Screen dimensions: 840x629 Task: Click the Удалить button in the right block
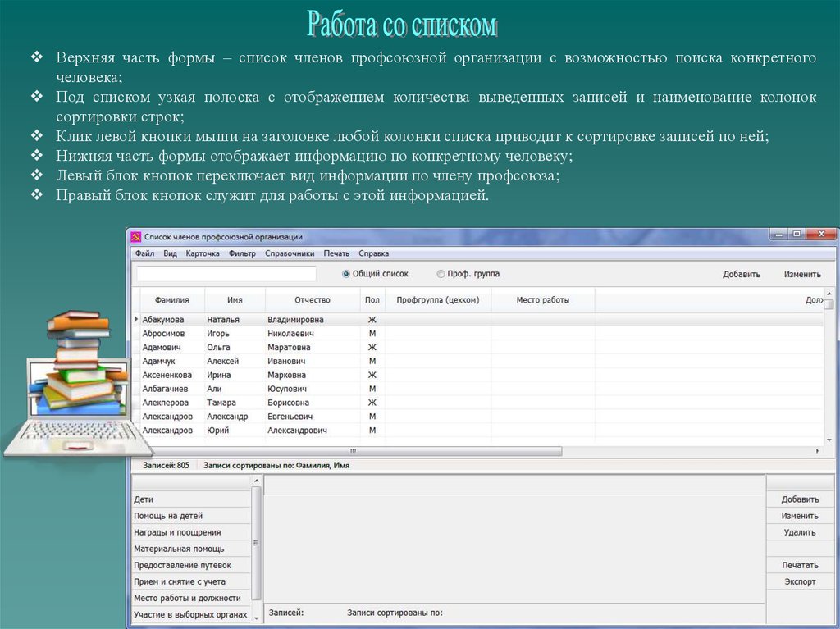[799, 532]
